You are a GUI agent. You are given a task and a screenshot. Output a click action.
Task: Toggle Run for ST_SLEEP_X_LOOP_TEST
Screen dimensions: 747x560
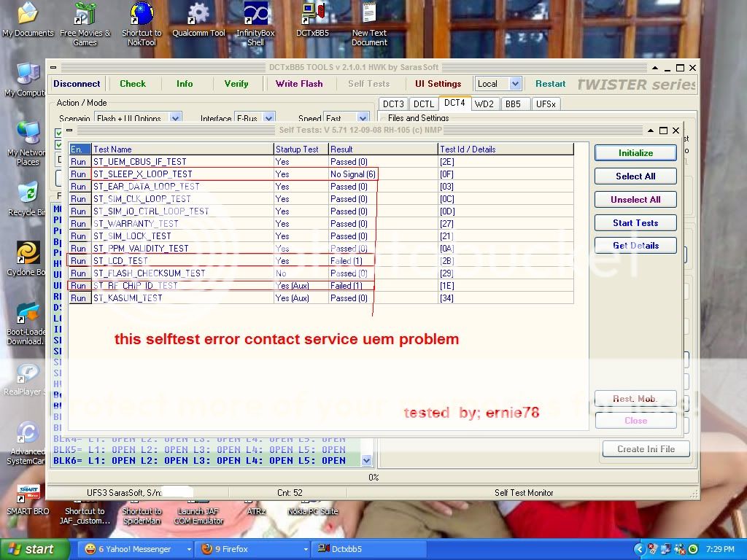click(x=79, y=174)
